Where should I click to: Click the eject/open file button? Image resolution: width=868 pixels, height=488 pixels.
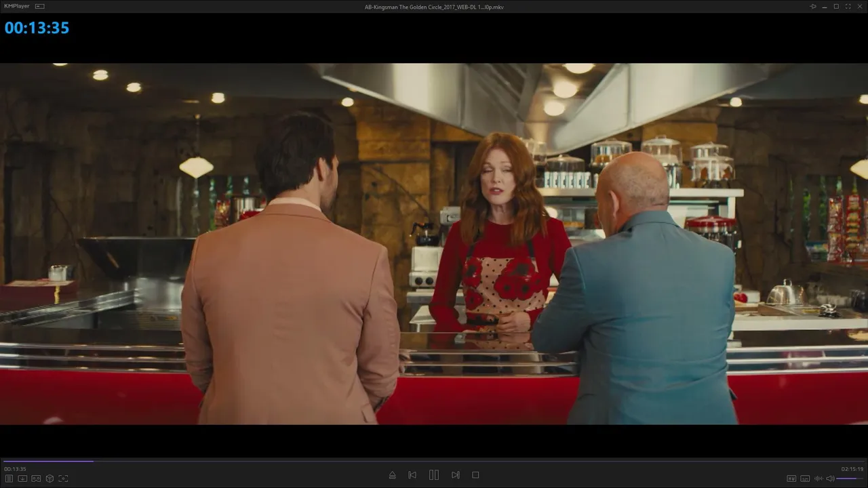[x=392, y=475]
